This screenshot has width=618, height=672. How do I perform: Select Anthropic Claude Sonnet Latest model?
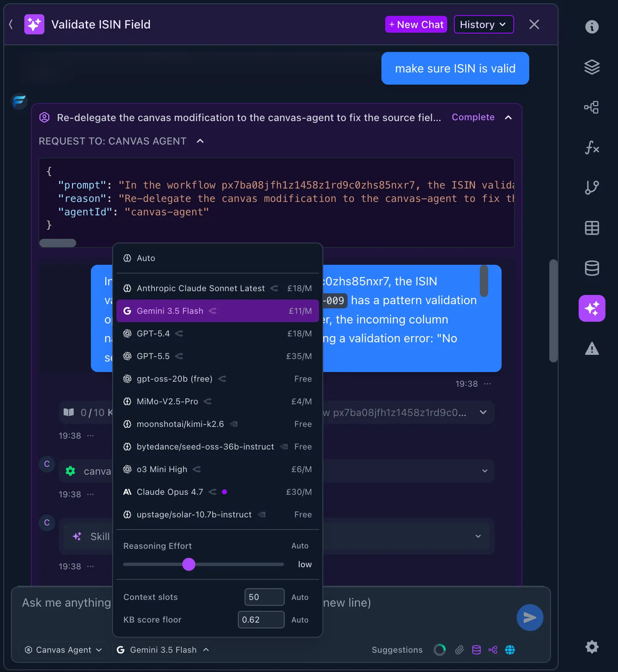coord(218,288)
